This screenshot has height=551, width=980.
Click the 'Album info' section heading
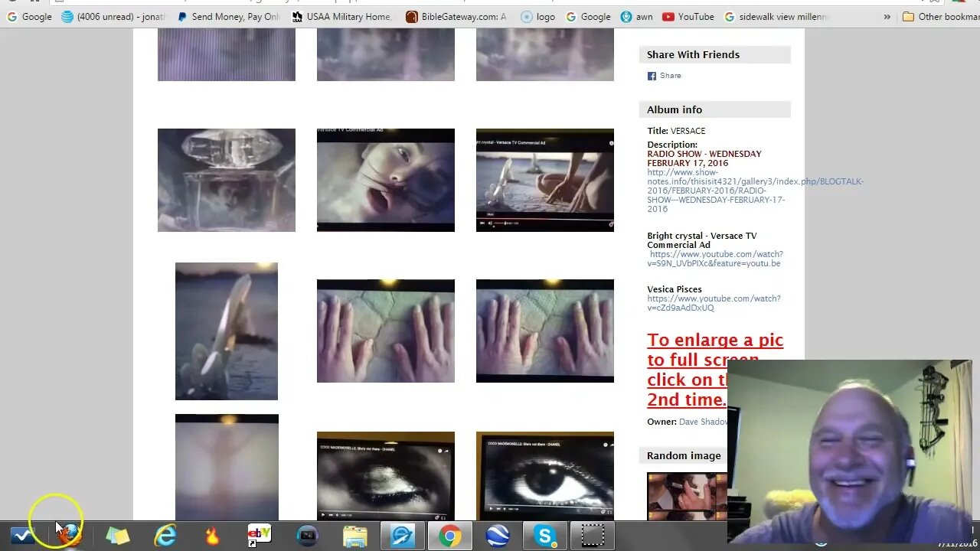tap(675, 109)
